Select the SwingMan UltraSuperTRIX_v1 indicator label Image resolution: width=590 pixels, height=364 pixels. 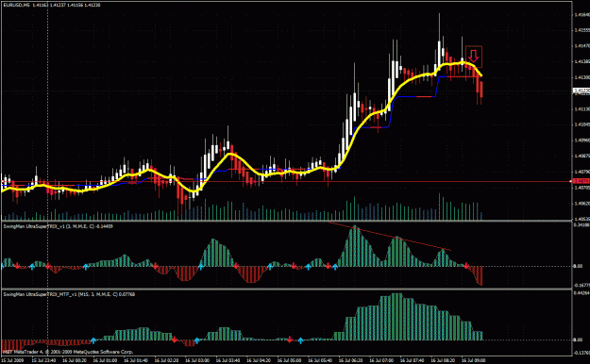tap(58, 226)
